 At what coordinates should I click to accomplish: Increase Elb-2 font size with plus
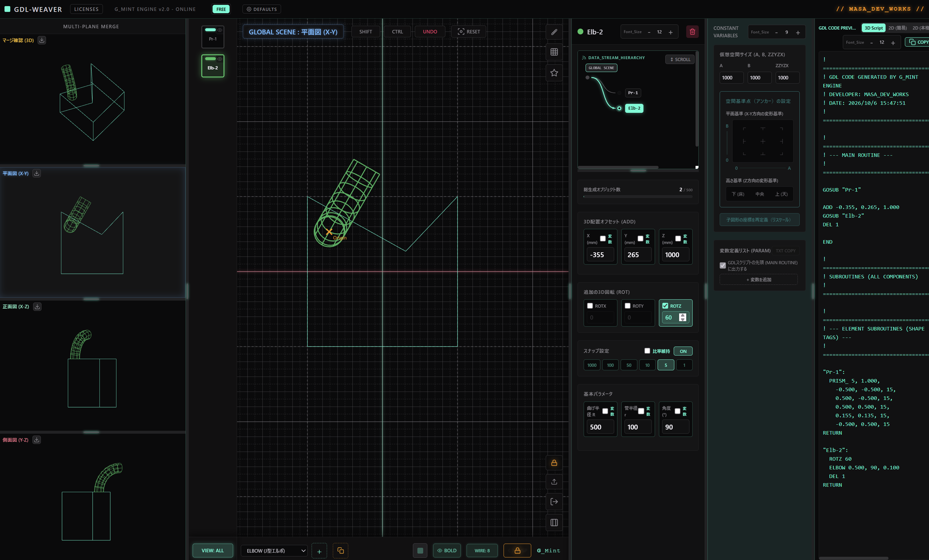(x=670, y=32)
